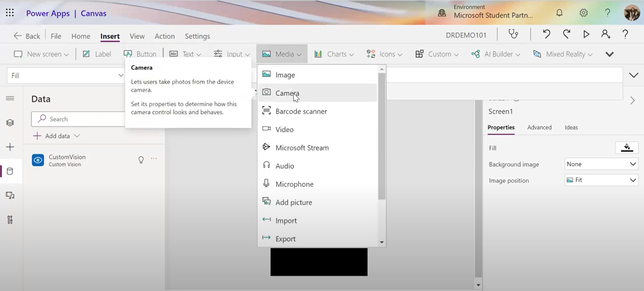Collapse the properties pane chevron
This screenshot has width=644, height=291.
coord(633,100)
